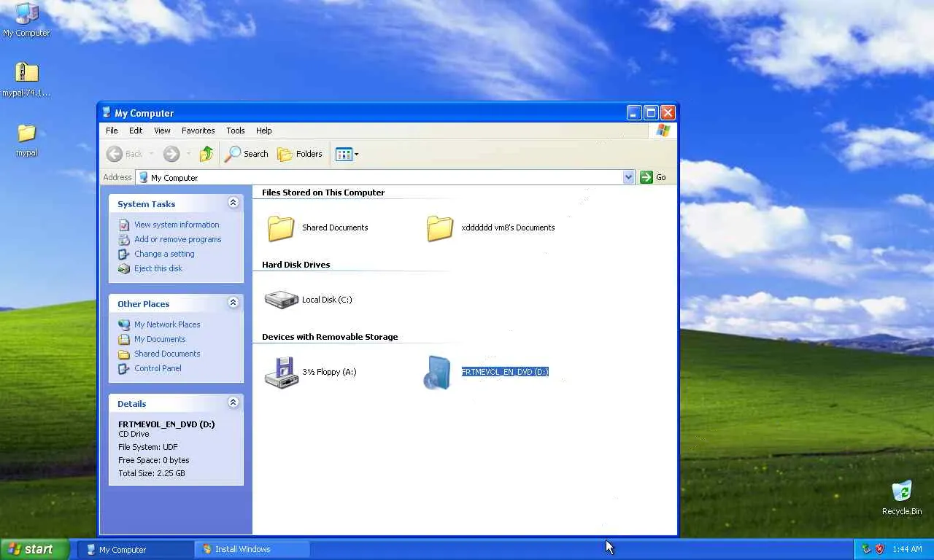Screen dimensions: 934x560
Task: Open Back history dropdown arrow
Action: (151, 154)
